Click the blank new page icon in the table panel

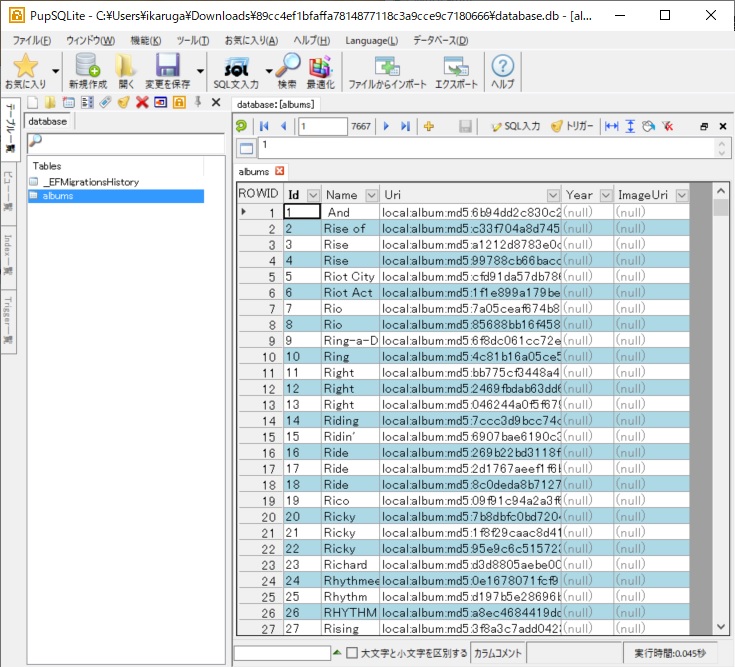[33, 102]
